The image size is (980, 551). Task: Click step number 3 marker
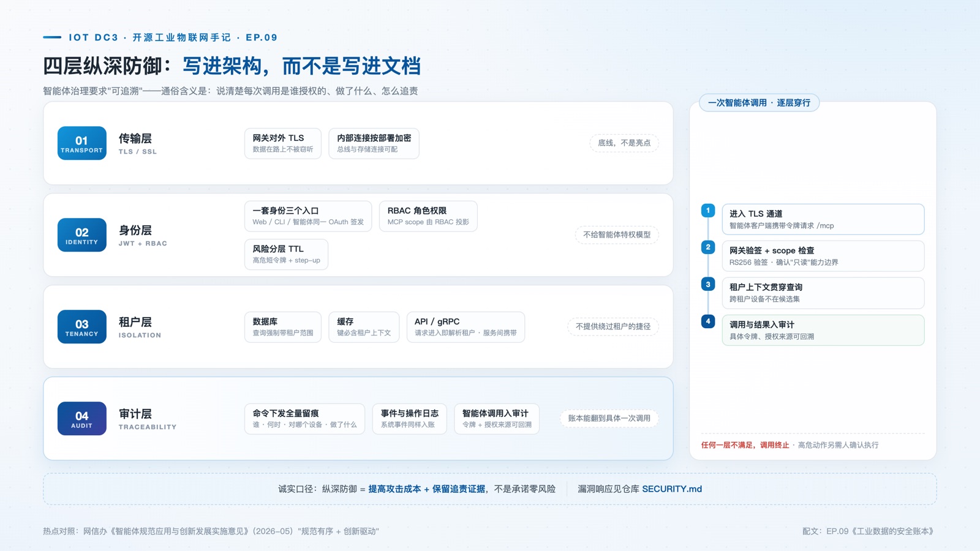[x=708, y=284]
